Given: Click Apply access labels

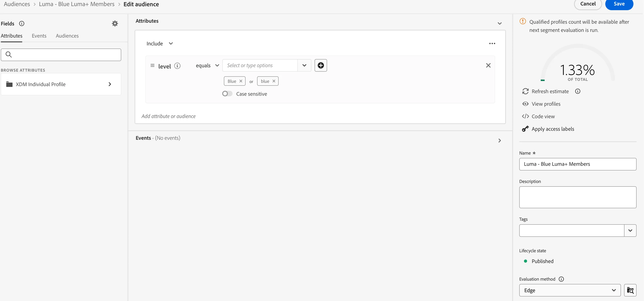Looking at the screenshot, I should (548, 129).
